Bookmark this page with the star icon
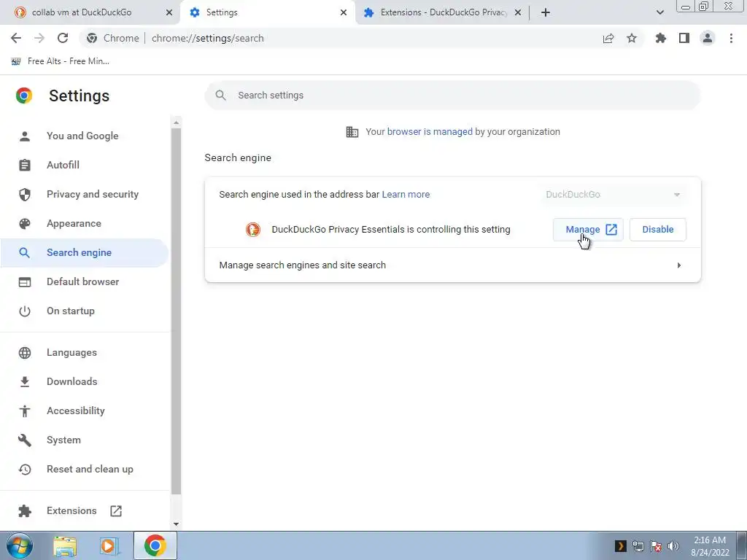The image size is (747, 560). 632,38
